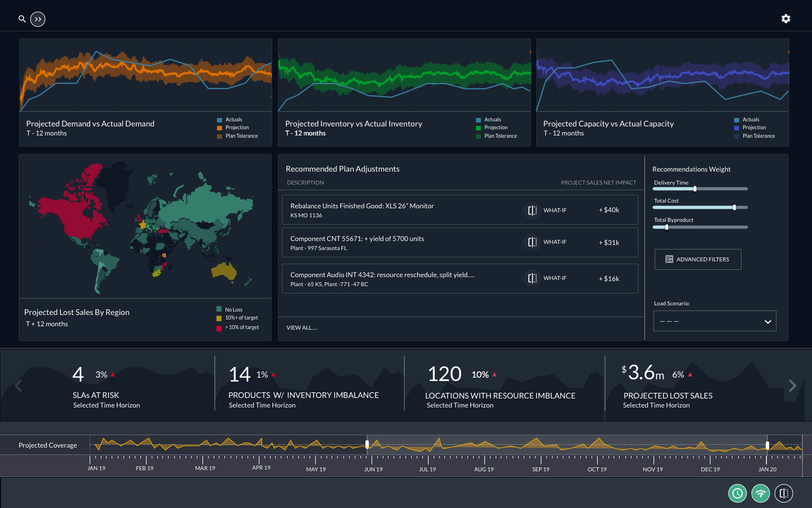
Task: Click the What-If icon for Component Audio INT 4342
Action: tap(531, 278)
